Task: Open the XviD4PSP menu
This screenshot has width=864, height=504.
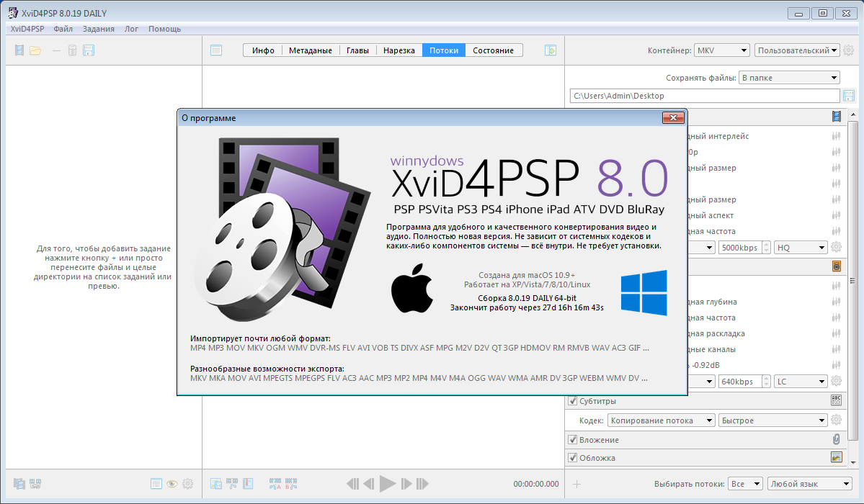Action: 27,29
